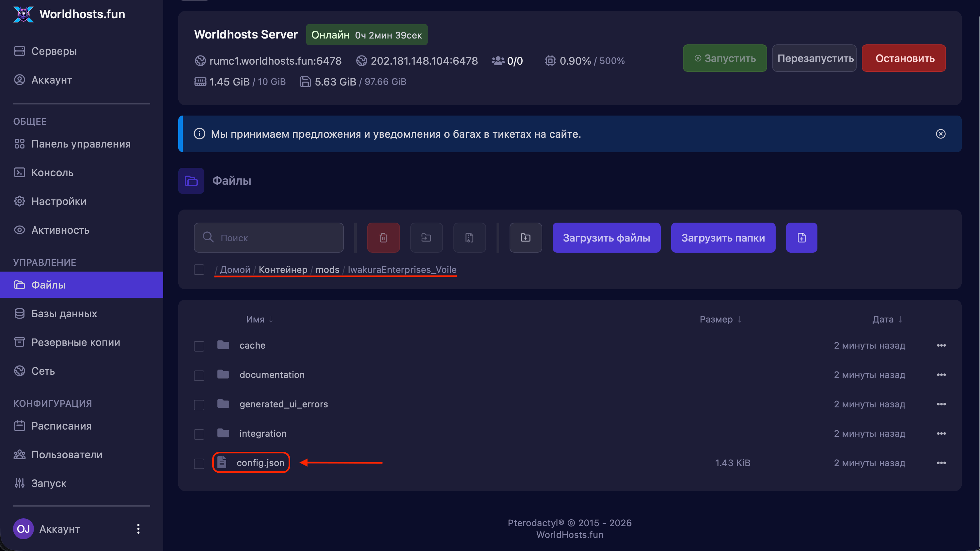Select the config.json checkbox
The height and width of the screenshot is (551, 980).
pyautogui.click(x=199, y=464)
